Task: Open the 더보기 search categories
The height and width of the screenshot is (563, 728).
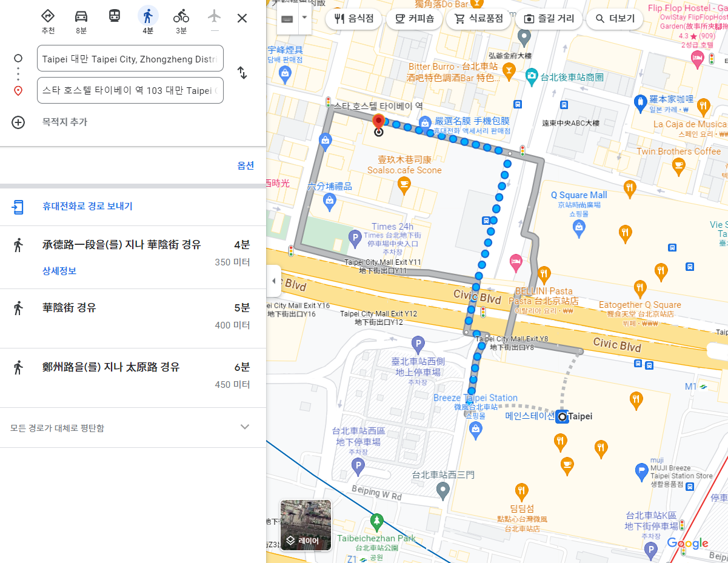Action: (614, 19)
